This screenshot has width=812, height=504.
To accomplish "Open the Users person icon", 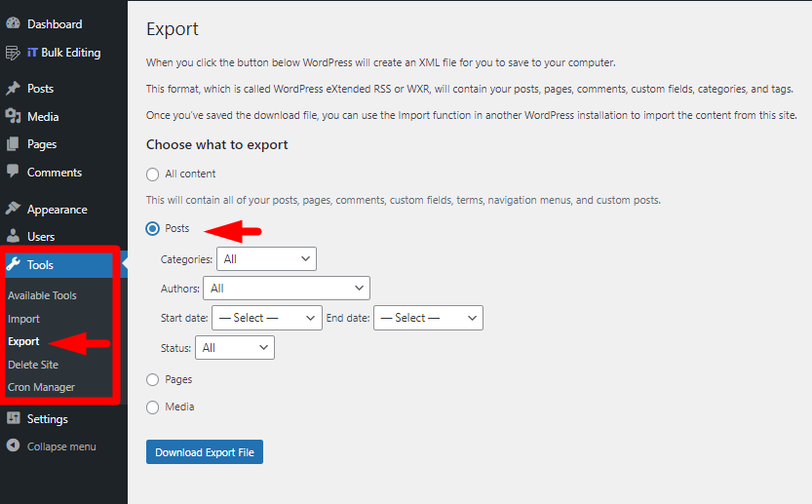I will click(13, 236).
